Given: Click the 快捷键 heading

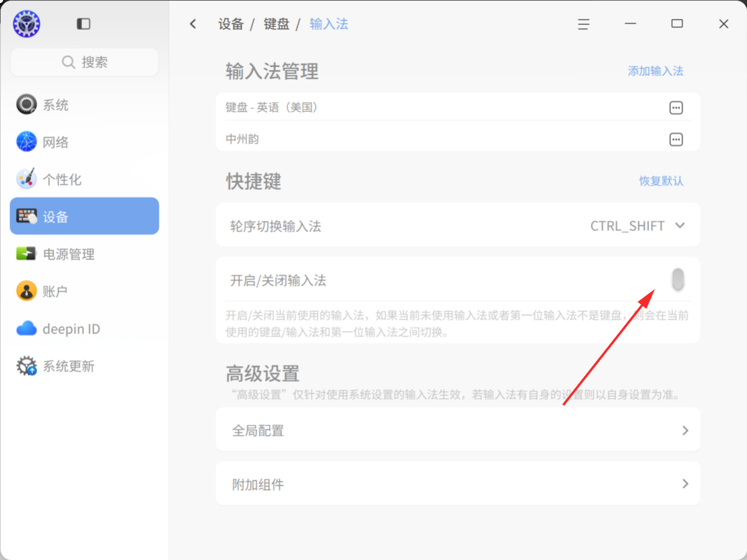Looking at the screenshot, I should click(253, 181).
